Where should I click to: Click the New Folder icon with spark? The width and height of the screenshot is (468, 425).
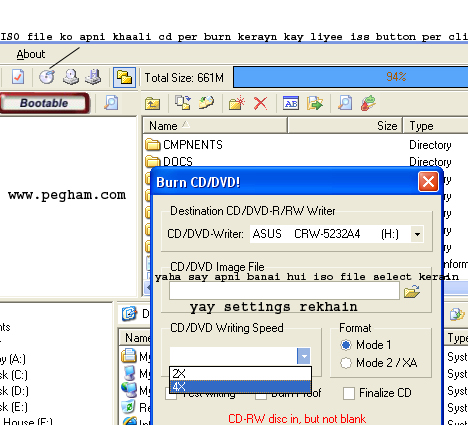tap(237, 103)
